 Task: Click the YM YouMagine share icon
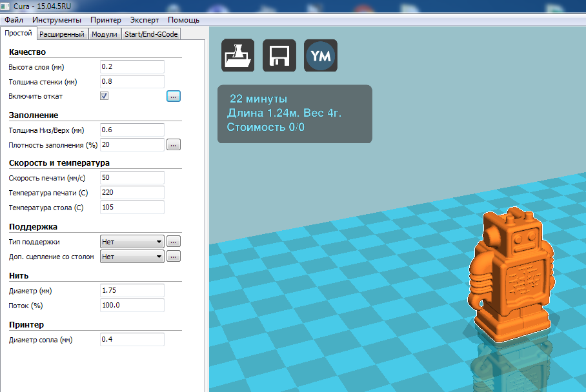[321, 56]
